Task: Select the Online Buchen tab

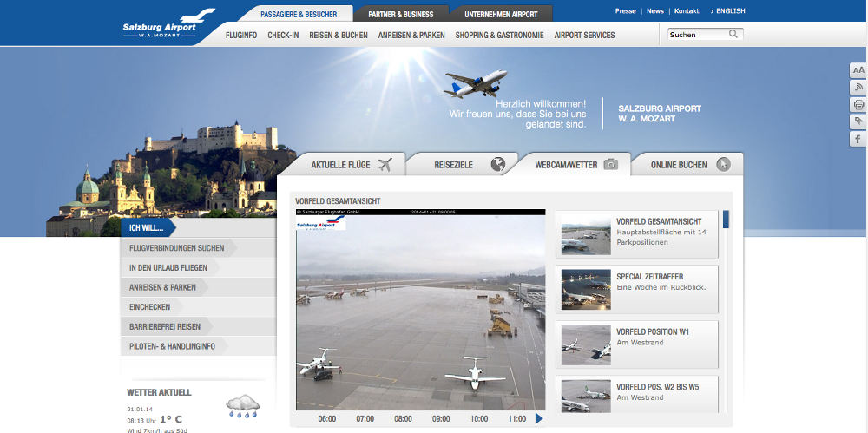Action: tap(687, 165)
